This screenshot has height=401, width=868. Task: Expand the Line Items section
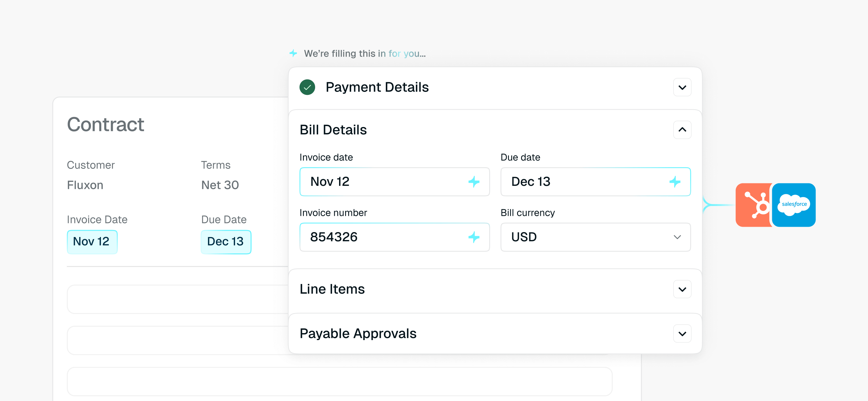point(682,289)
